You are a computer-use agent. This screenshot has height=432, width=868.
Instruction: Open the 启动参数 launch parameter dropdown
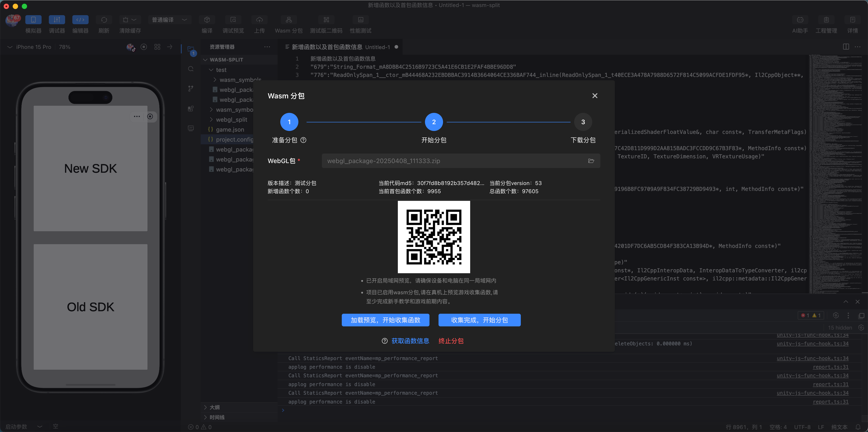pos(24,427)
